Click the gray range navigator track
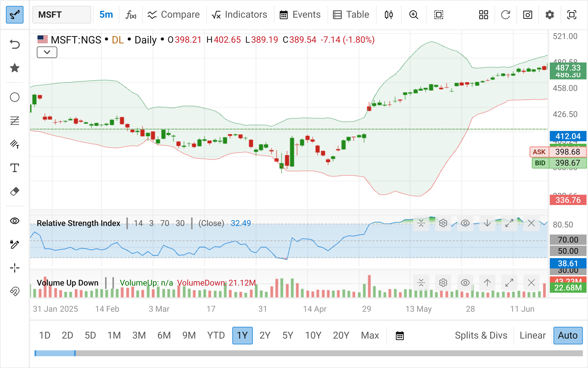This screenshot has width=588, height=368. (x=329, y=353)
